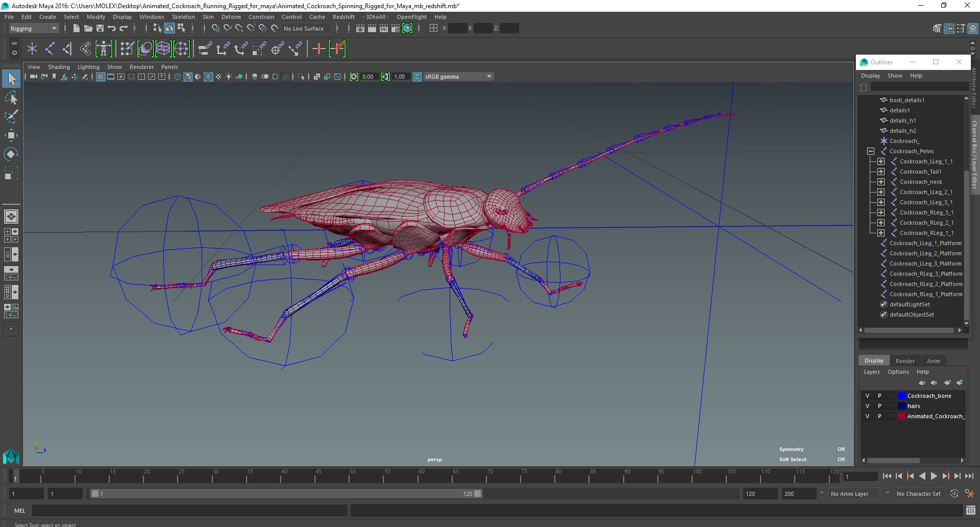The width and height of the screenshot is (980, 527).
Task: Open the viewport Shading menu
Action: click(59, 67)
